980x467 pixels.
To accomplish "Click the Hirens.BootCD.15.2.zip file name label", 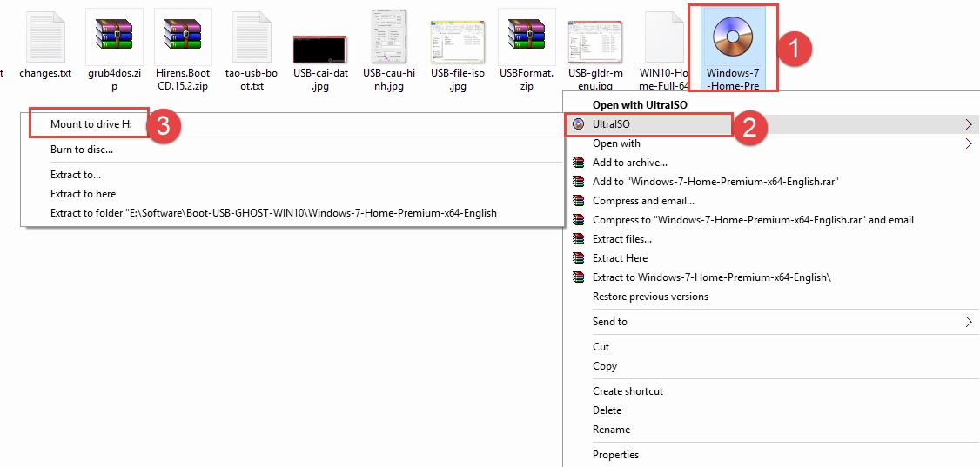I will (x=183, y=79).
